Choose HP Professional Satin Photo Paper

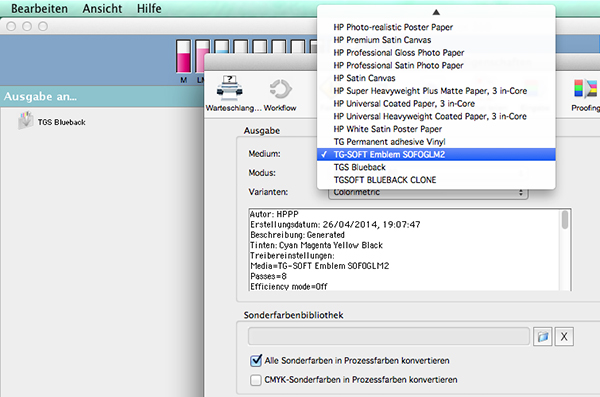pos(436,65)
